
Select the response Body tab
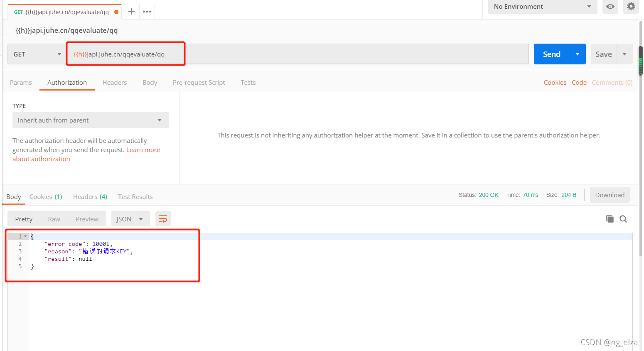[x=14, y=196]
